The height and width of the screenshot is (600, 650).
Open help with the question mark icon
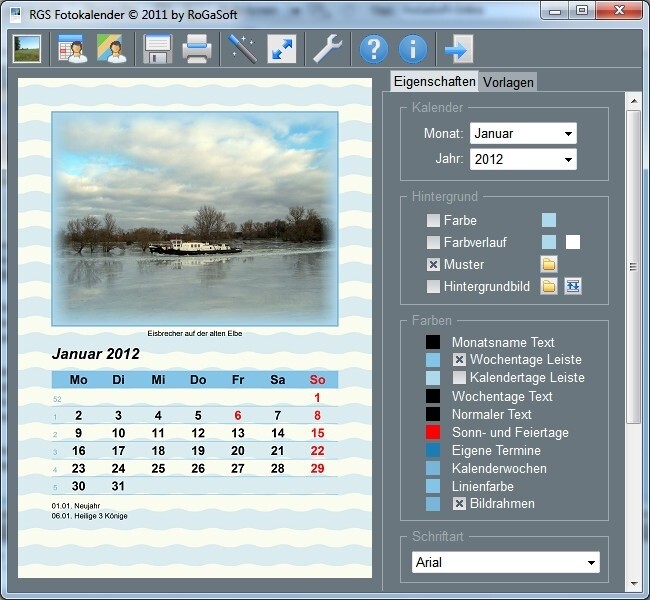(374, 49)
